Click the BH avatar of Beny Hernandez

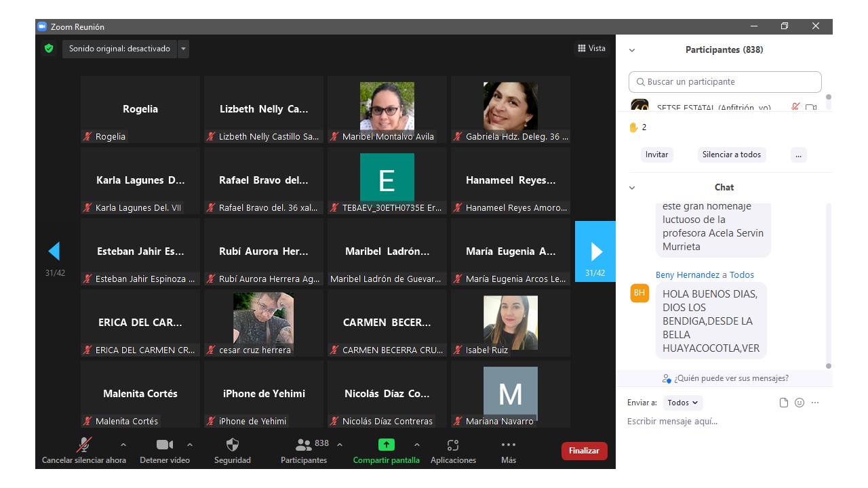tap(639, 293)
